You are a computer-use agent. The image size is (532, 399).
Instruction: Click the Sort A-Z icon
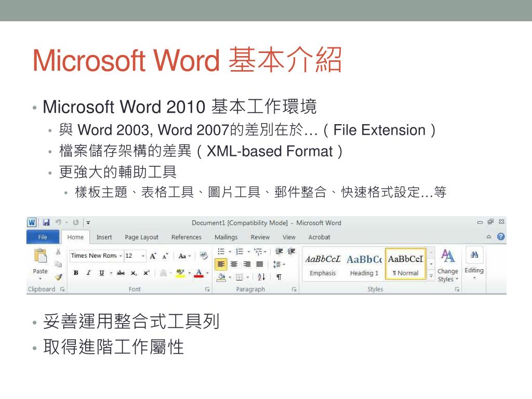(261, 277)
